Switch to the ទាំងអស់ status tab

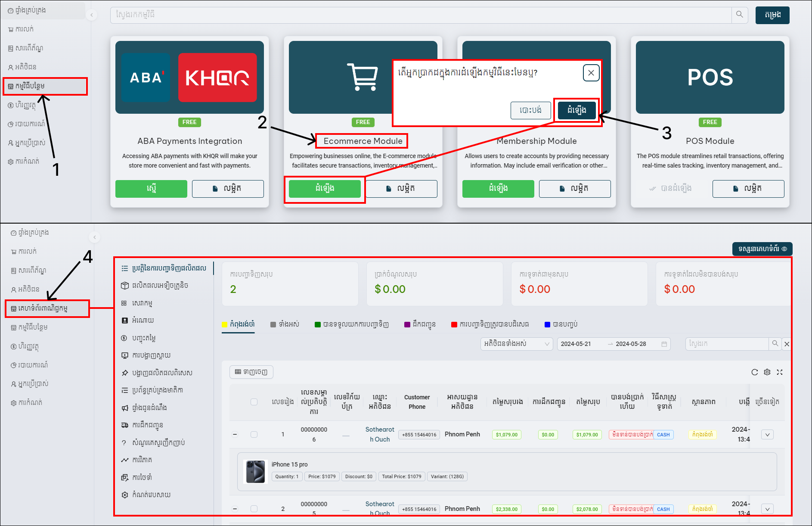[285, 324]
